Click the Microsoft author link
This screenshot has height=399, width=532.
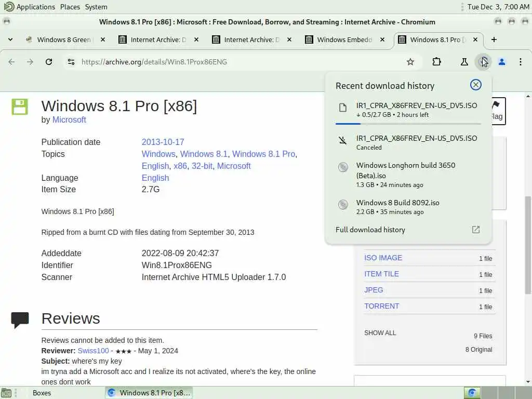[69, 120]
